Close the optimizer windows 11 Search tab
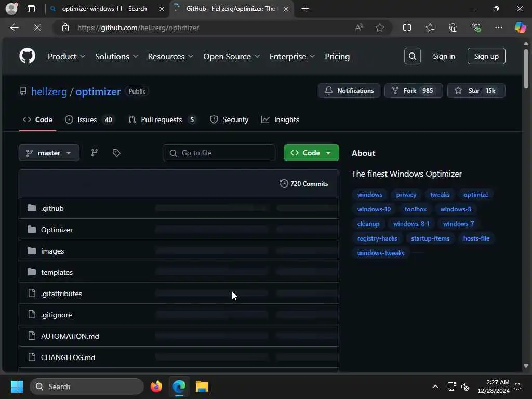Viewport: 532px width, 399px height. 162,9
